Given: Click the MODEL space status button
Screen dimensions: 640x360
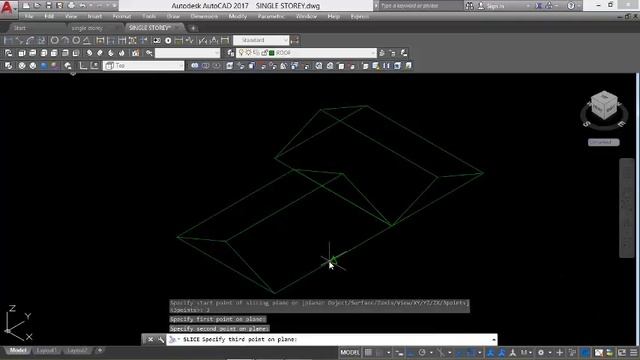Looking at the screenshot, I should click(350, 352).
